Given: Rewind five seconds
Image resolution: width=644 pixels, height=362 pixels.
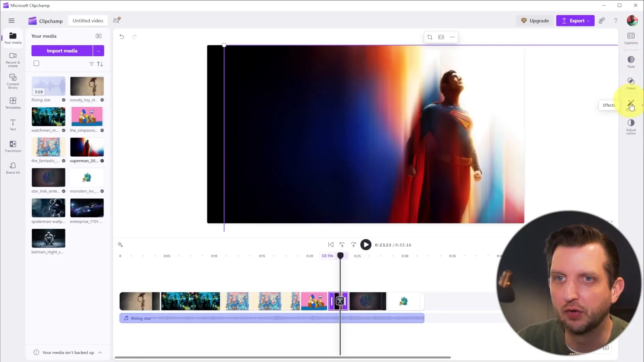Looking at the screenshot, I should pos(342,245).
